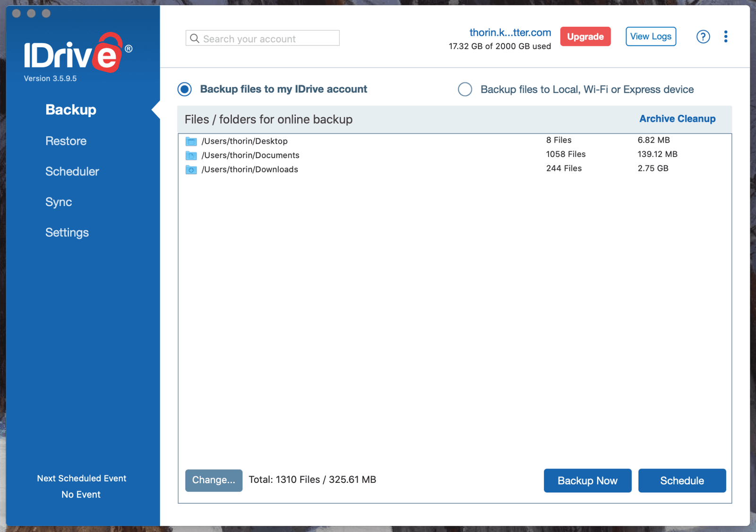Select the /Users/thorin/Documents row

455,155
